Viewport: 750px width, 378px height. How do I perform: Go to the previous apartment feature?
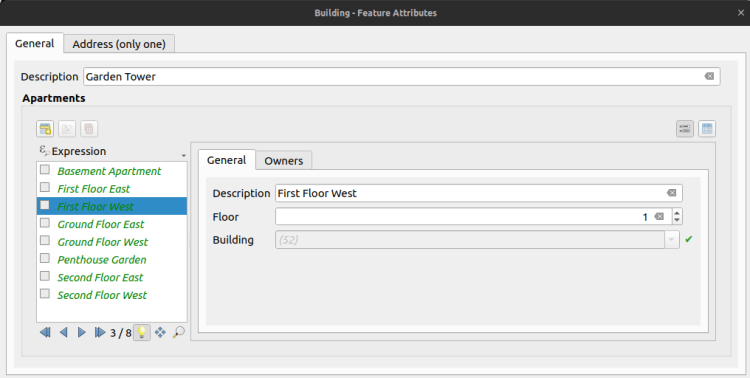pos(63,332)
